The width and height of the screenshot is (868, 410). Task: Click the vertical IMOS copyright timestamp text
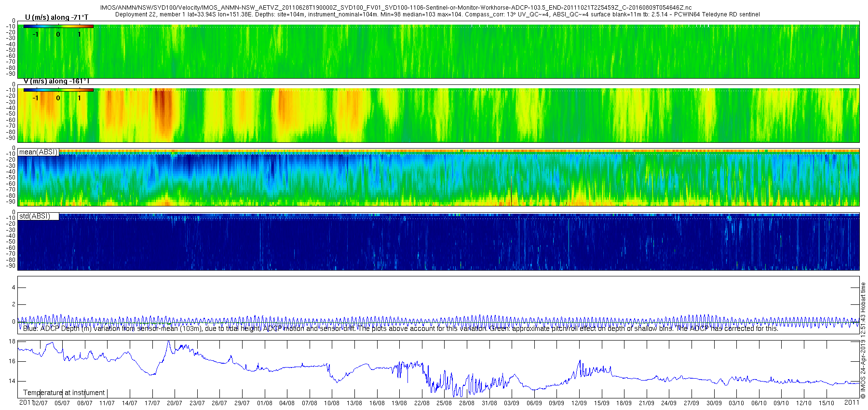[x=863, y=340]
